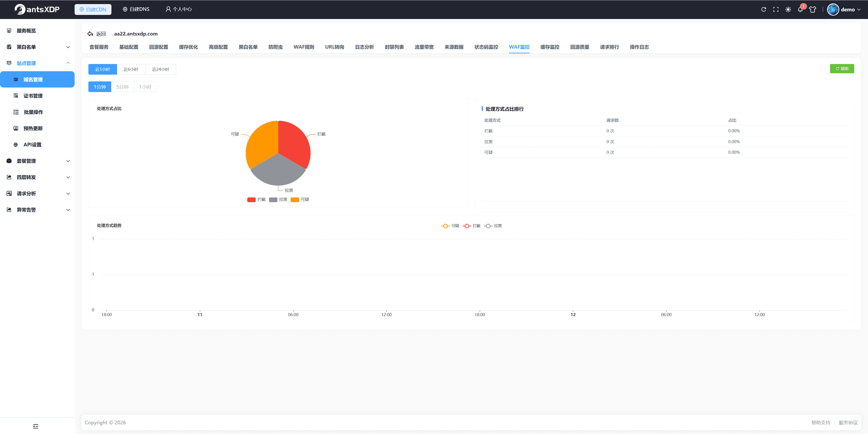Click the 批量操作 list icon
Viewport: 868px width, 434px height.
point(16,112)
